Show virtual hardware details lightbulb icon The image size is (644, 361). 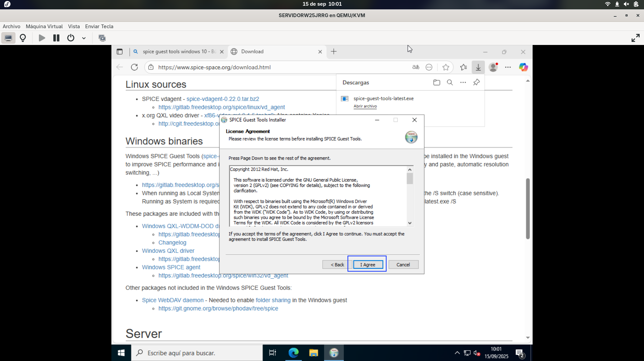[23, 38]
